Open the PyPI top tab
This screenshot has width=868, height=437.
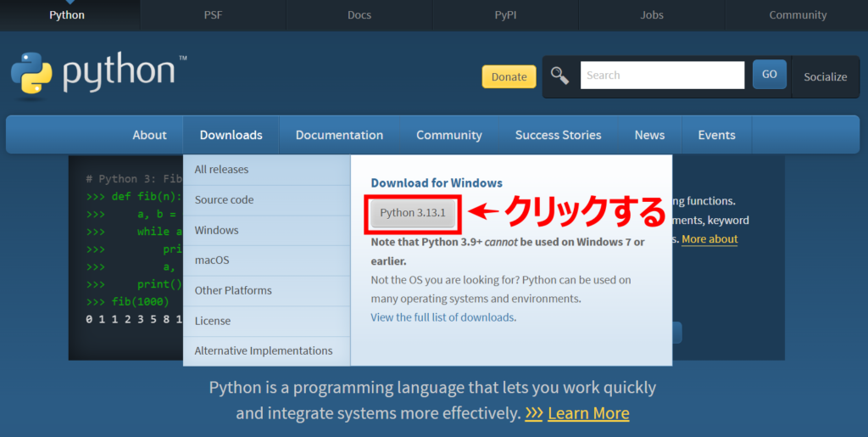[505, 15]
